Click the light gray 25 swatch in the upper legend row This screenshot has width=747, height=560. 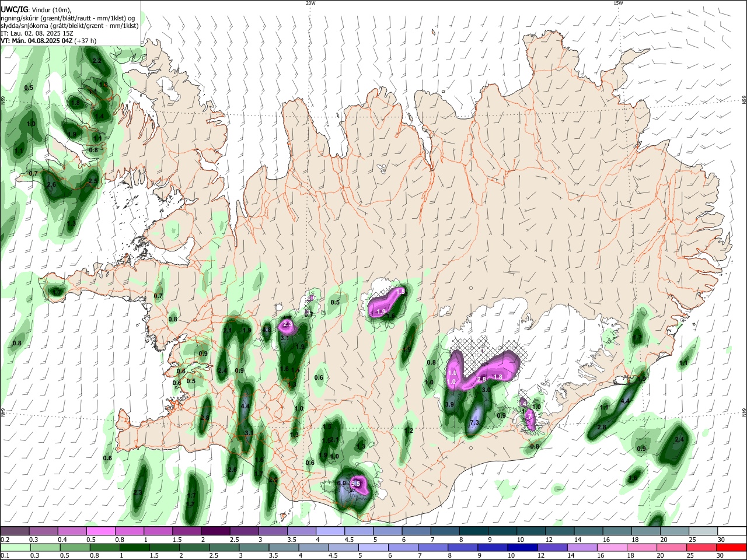click(703, 531)
